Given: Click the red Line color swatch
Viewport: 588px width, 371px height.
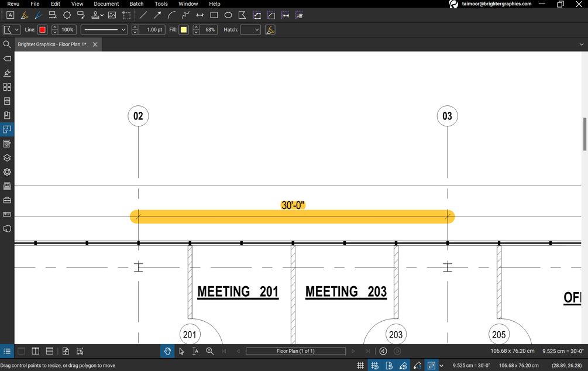Looking at the screenshot, I should click(42, 29).
